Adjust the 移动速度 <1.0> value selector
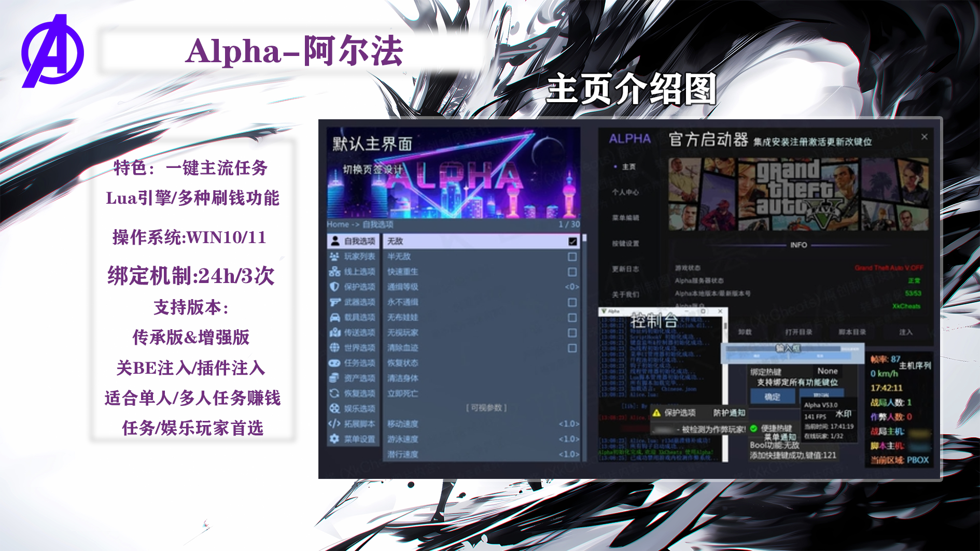Viewport: 980px width, 551px height. 569,424
